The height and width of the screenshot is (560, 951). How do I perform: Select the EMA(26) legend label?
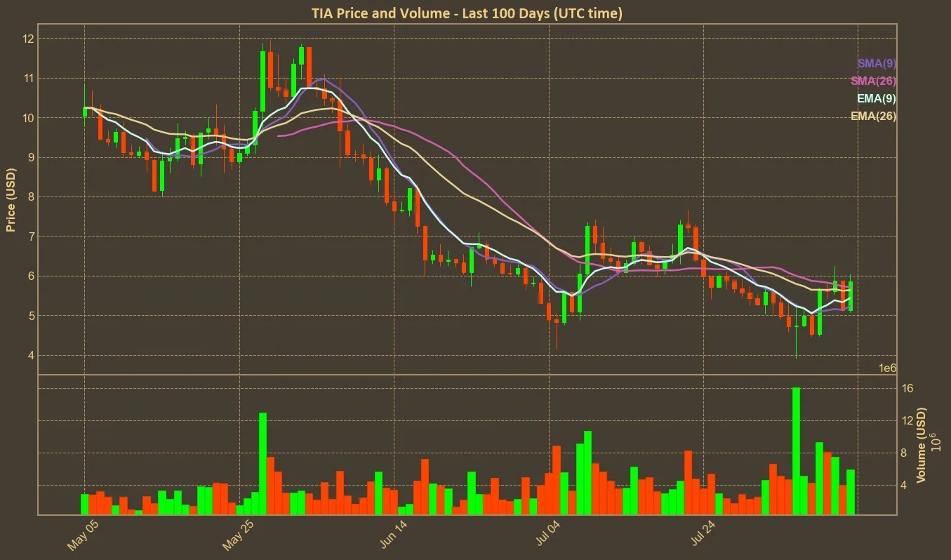click(x=874, y=116)
